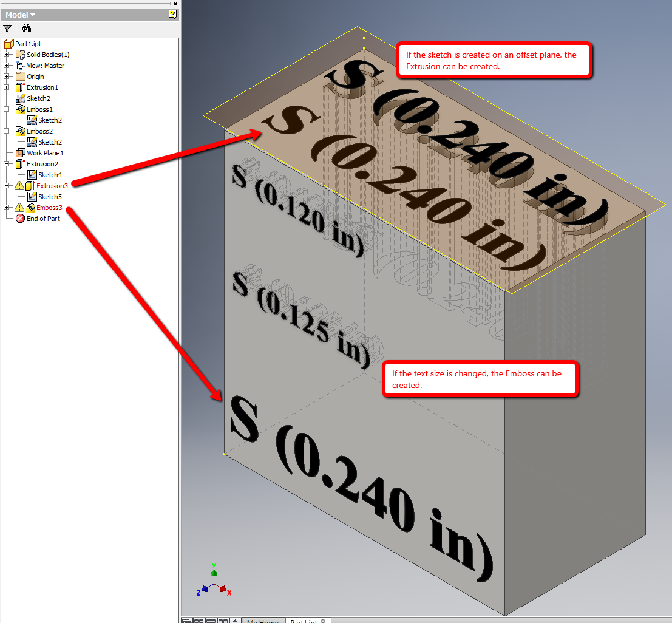Collapse the Extrusion3 node
The image size is (672, 623).
[x=7, y=186]
